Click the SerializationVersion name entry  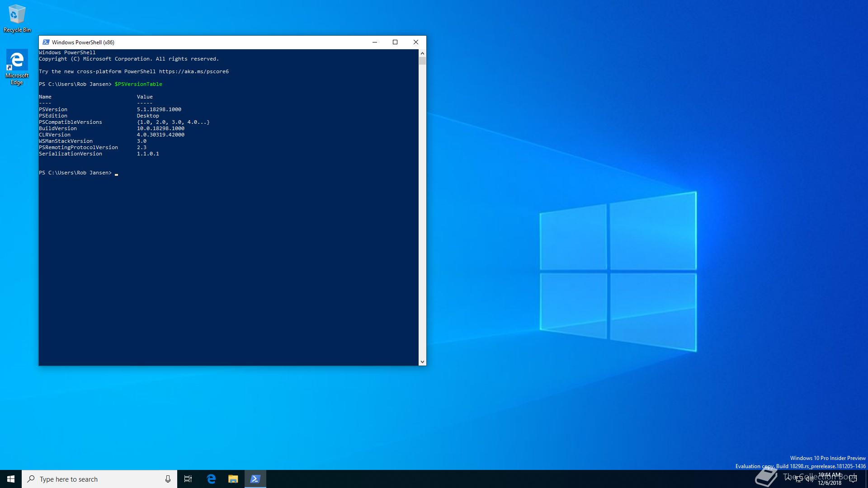[x=71, y=154]
